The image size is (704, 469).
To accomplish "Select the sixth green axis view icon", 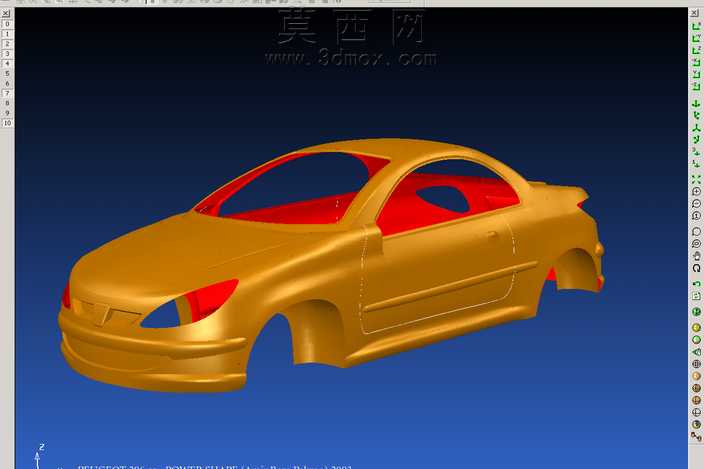I will point(696,86).
